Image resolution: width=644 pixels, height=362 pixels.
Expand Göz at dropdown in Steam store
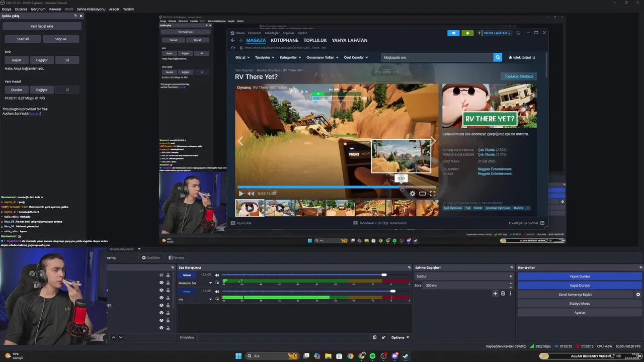[x=243, y=57]
